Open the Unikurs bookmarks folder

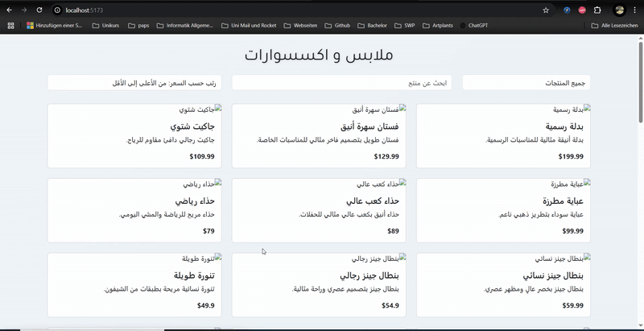pos(105,26)
